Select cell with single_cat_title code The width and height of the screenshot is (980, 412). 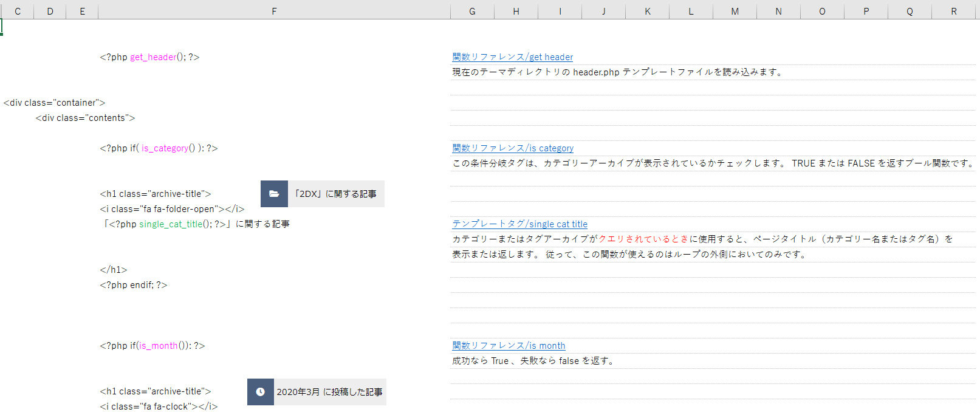(195, 224)
